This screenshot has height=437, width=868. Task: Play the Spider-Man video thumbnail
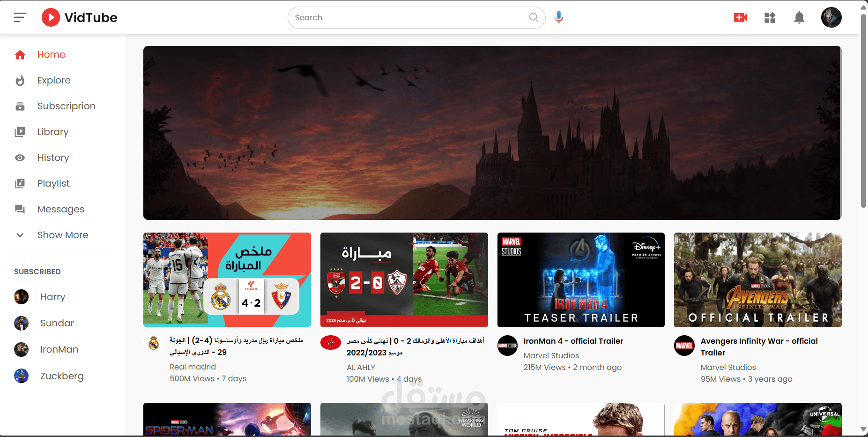coord(227,419)
